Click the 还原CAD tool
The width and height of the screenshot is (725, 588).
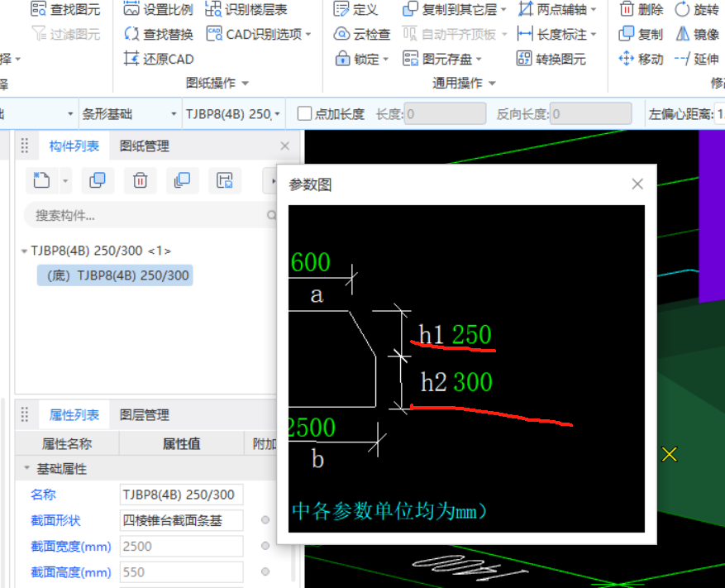[x=158, y=60]
